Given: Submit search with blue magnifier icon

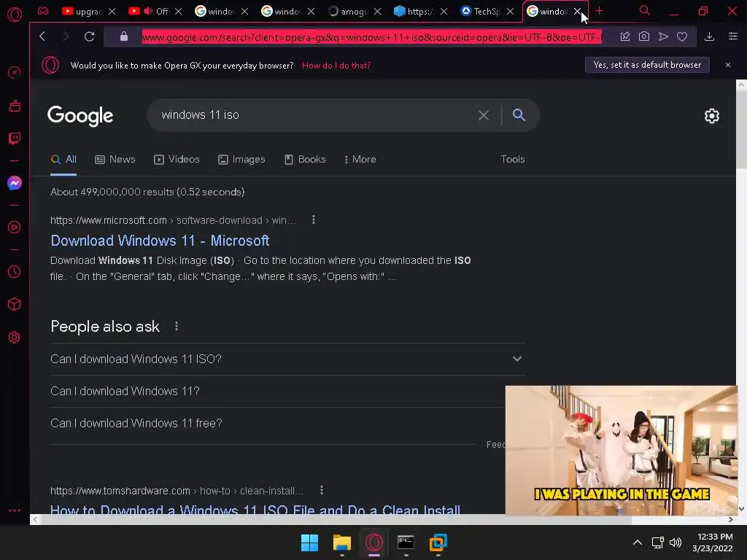Looking at the screenshot, I should point(519,114).
